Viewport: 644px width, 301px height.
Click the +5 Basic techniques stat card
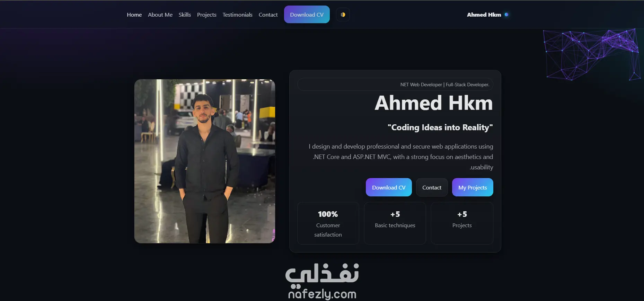395,223
